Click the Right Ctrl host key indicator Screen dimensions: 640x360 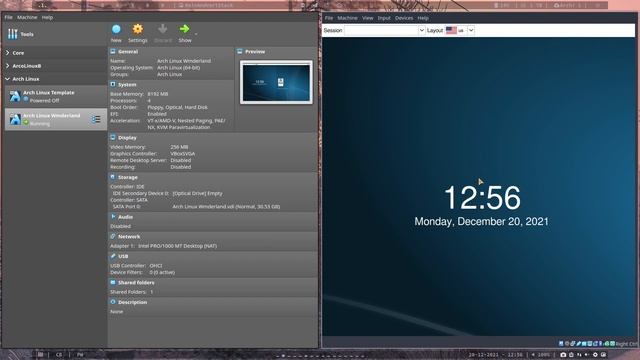pyautogui.click(x=626, y=344)
